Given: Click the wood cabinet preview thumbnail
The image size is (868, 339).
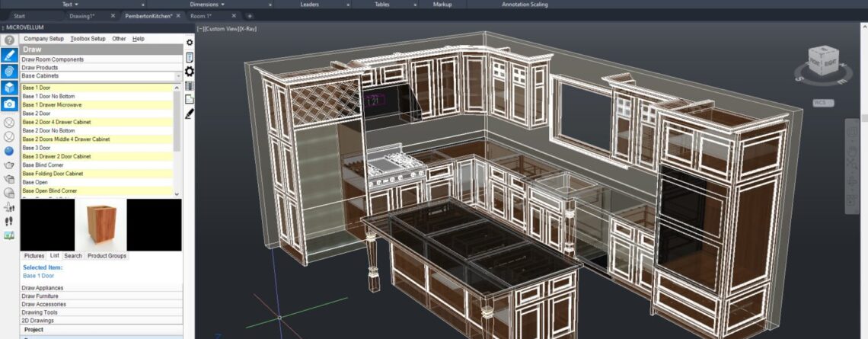Looking at the screenshot, I should coord(101,225).
